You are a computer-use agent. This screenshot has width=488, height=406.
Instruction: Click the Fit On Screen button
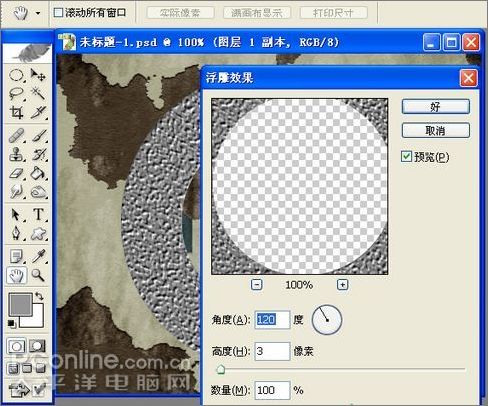(x=257, y=13)
